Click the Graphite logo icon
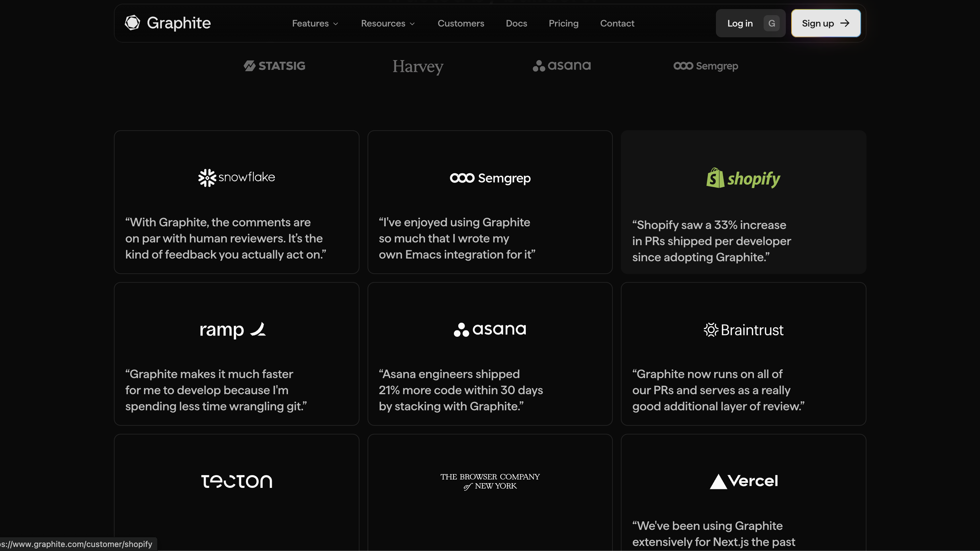Viewport: 980px width, 551px height. pyautogui.click(x=132, y=23)
